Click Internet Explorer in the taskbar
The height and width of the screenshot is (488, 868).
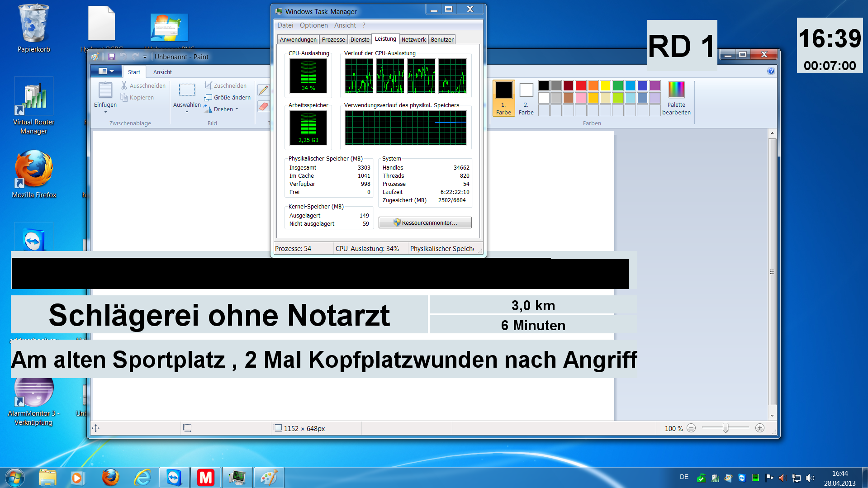pos(142,477)
